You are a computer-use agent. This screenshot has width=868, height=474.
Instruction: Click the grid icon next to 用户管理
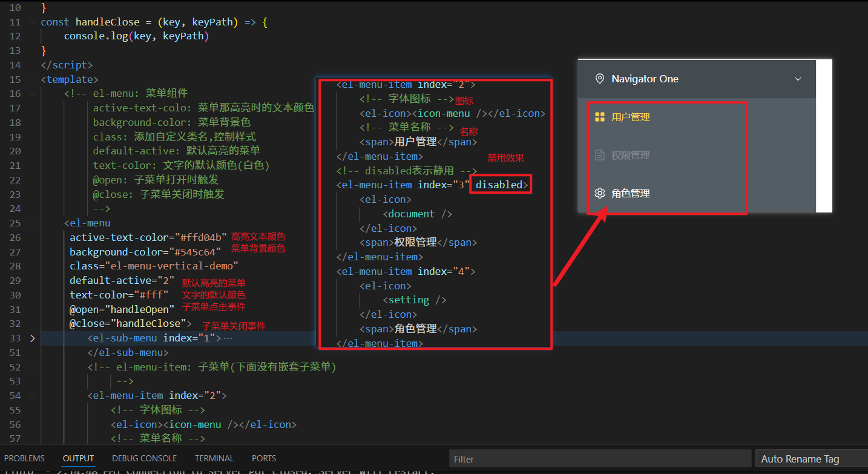pyautogui.click(x=600, y=116)
